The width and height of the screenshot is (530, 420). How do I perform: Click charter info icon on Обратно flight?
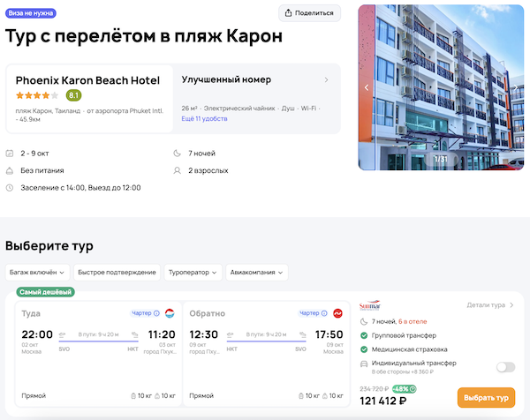(324, 313)
